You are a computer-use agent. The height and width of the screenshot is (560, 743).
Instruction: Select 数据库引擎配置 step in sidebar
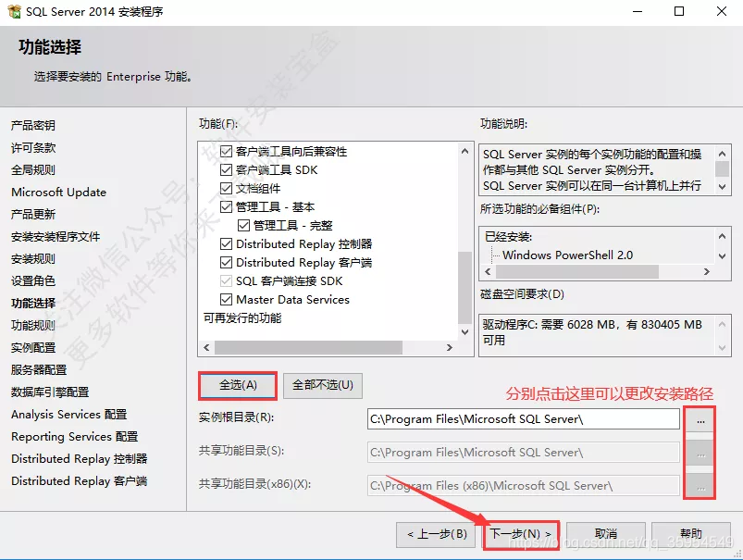[50, 392]
